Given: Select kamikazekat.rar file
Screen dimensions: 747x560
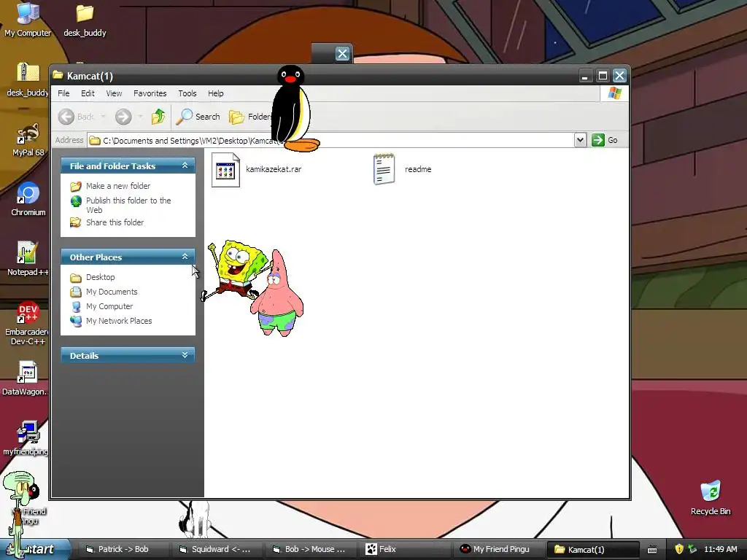Looking at the screenshot, I should tap(256, 169).
